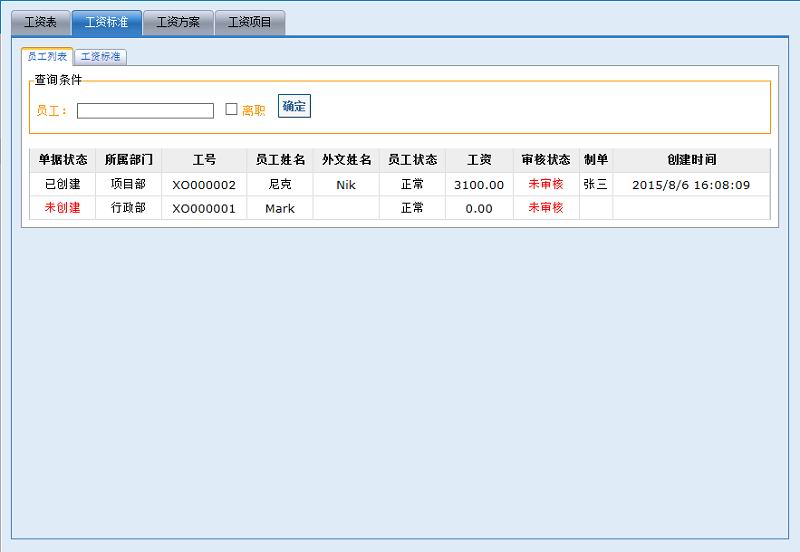Click employee name Mark
The image size is (800, 552).
[280, 208]
